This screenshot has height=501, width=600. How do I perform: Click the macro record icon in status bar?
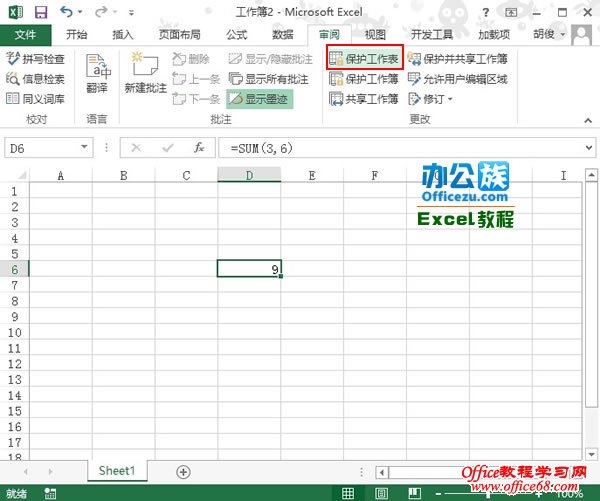point(50,493)
